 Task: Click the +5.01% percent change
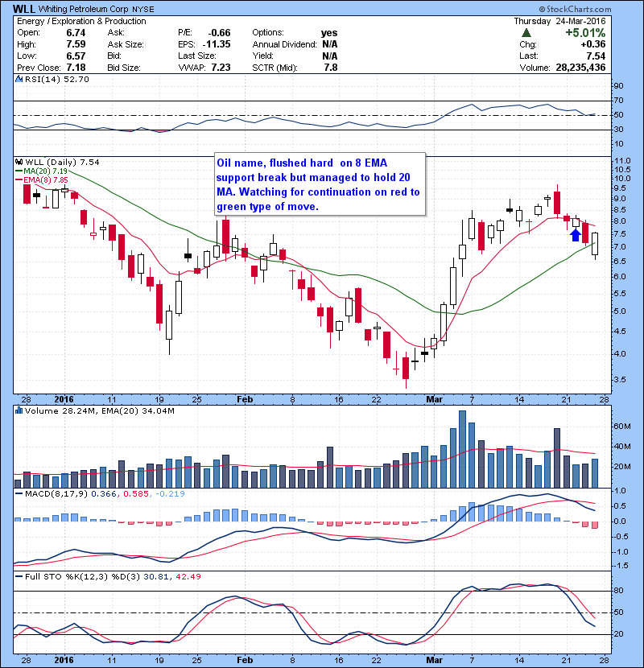[x=585, y=33]
